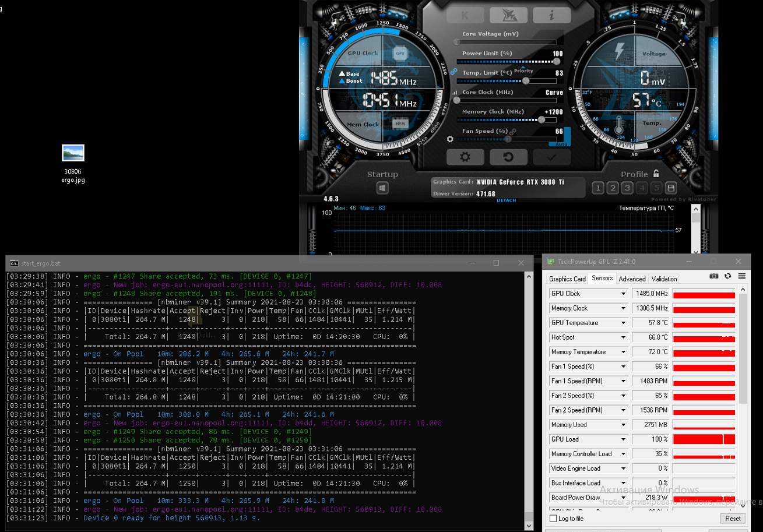Open the fan speed settings small gear
The width and height of the screenshot is (763, 532).
coord(449,139)
